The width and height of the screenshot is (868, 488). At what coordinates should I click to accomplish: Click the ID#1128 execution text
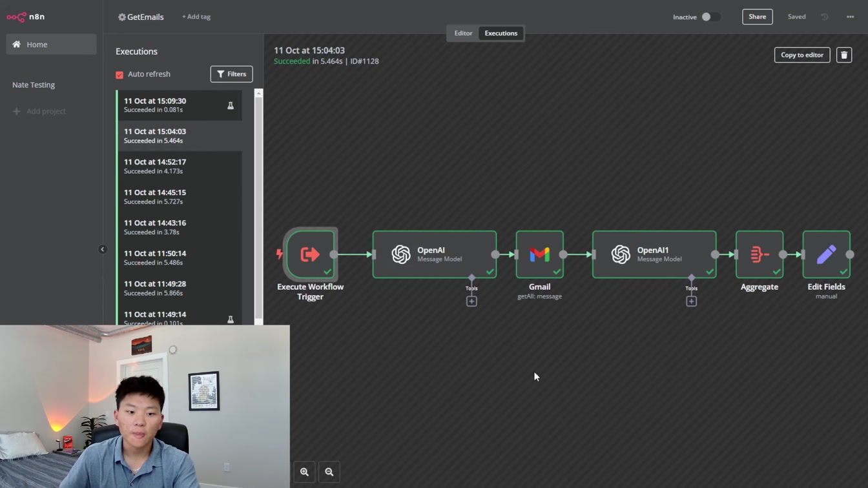[x=364, y=61]
